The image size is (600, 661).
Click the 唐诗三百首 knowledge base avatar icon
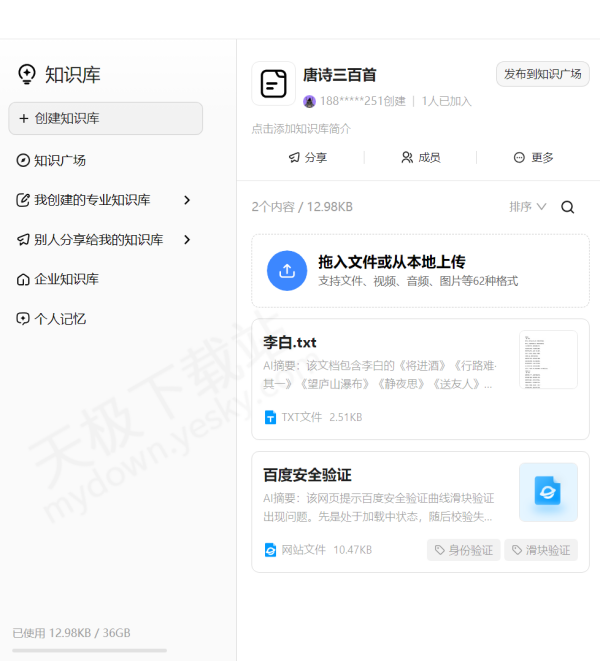point(273,84)
